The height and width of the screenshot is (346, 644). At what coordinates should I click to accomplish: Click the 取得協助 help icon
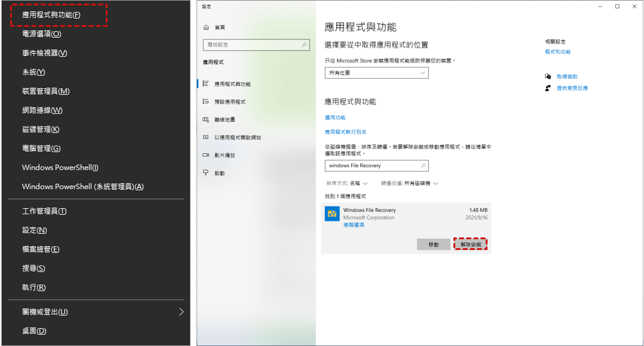[x=548, y=77]
